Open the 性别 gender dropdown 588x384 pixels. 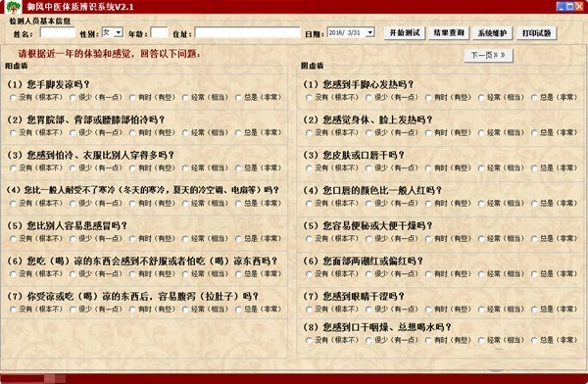pyautogui.click(x=119, y=32)
